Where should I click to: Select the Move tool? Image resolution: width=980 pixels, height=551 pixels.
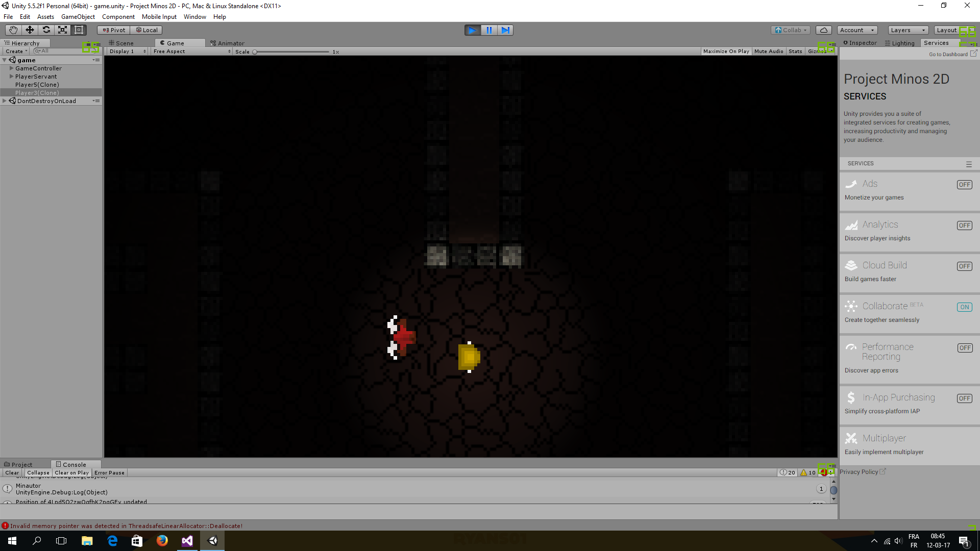tap(30, 30)
